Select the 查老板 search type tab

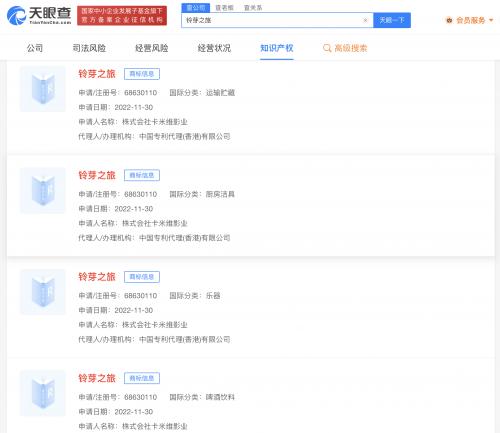click(x=224, y=8)
